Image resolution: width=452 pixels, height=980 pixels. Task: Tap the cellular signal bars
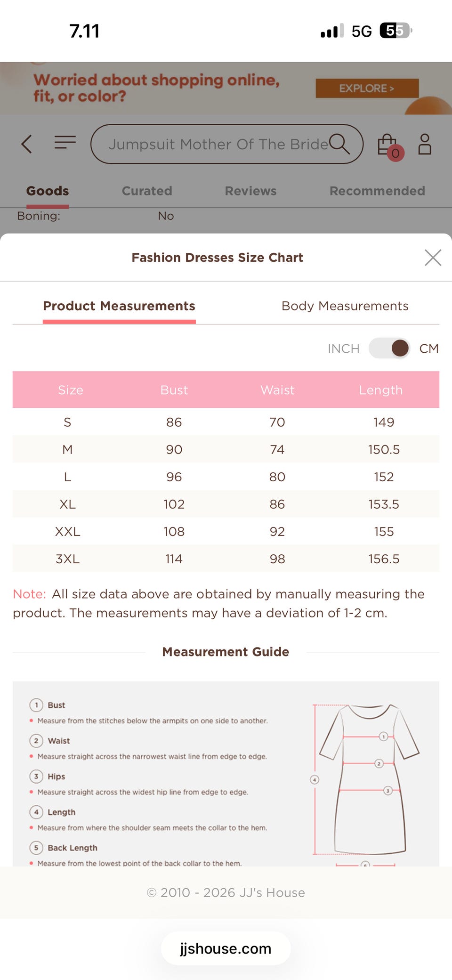[x=332, y=31]
